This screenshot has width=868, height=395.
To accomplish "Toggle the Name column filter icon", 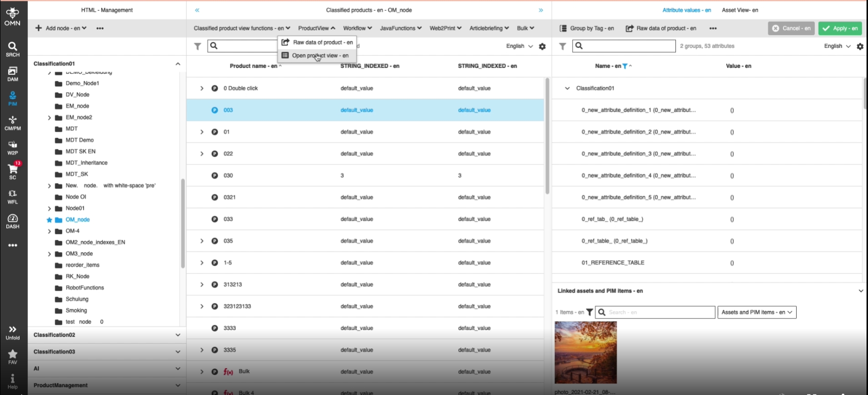I will (x=625, y=66).
